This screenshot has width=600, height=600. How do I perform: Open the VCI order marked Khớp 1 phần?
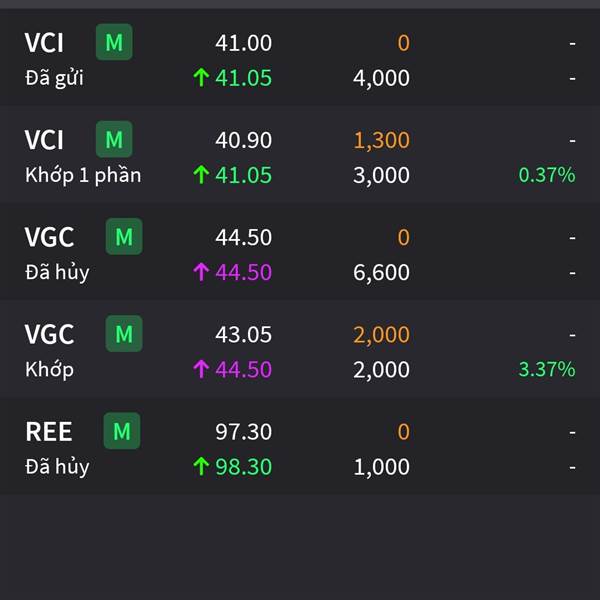(300, 155)
